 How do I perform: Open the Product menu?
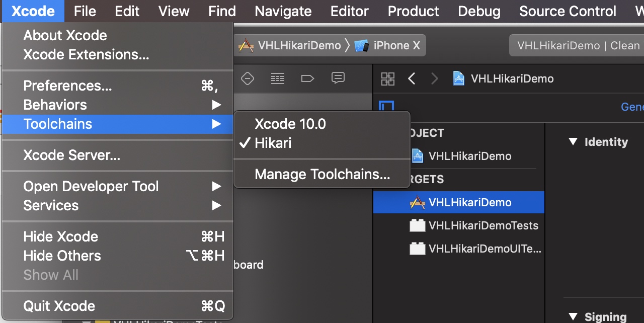point(413,11)
